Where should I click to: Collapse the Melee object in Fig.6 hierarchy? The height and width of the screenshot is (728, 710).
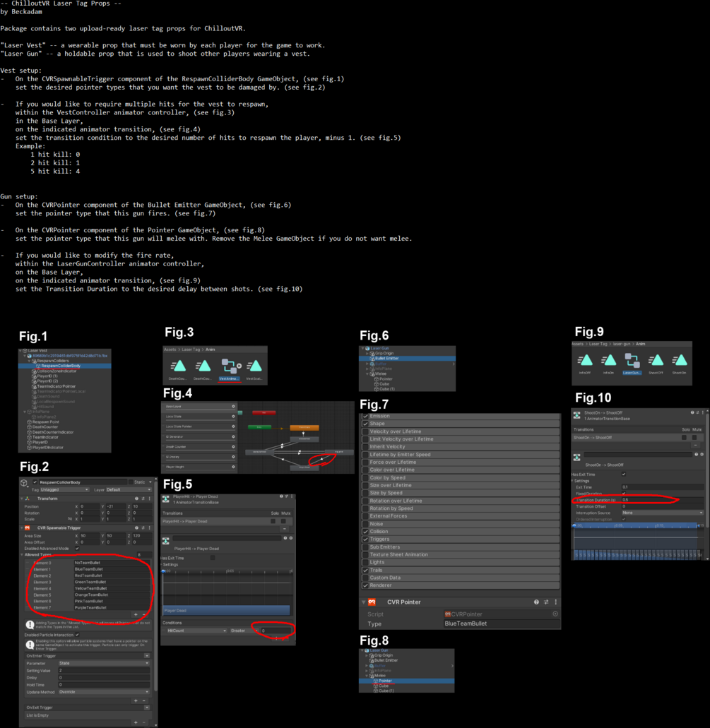367,374
